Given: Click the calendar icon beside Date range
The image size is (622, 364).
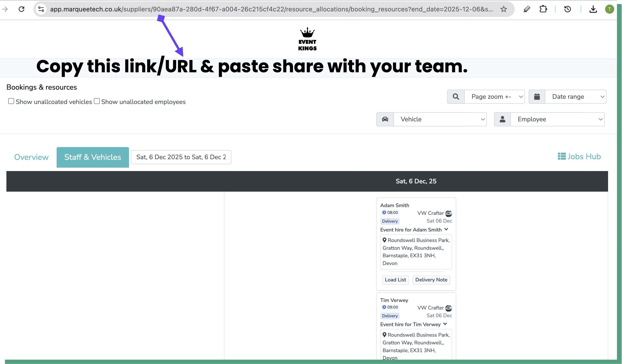Looking at the screenshot, I should 537,97.
